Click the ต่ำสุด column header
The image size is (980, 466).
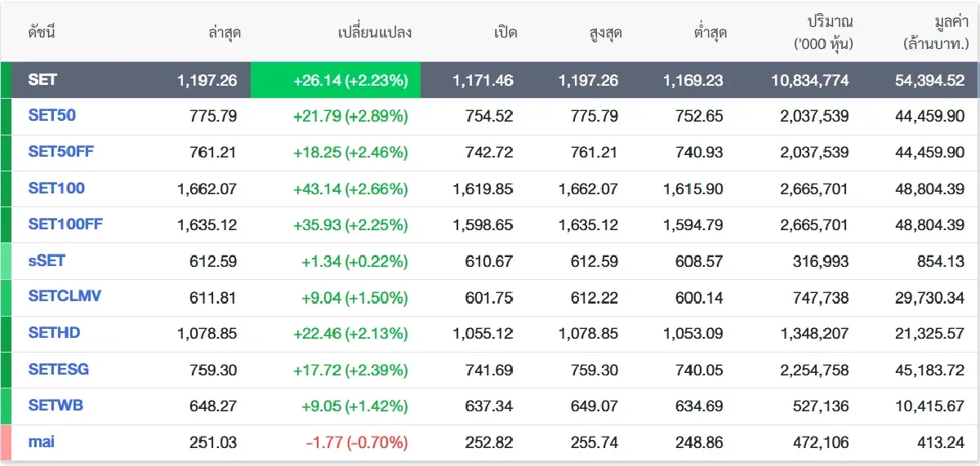tap(706, 33)
